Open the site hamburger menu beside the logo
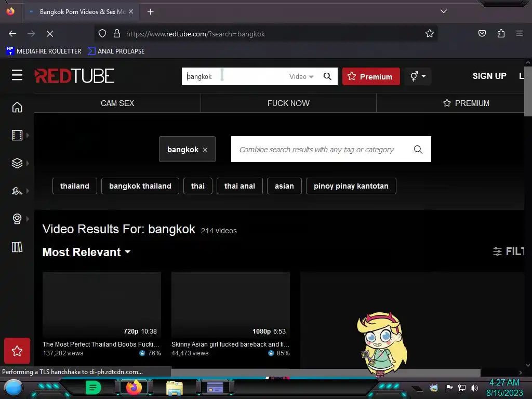This screenshot has height=399, width=532. point(17,75)
